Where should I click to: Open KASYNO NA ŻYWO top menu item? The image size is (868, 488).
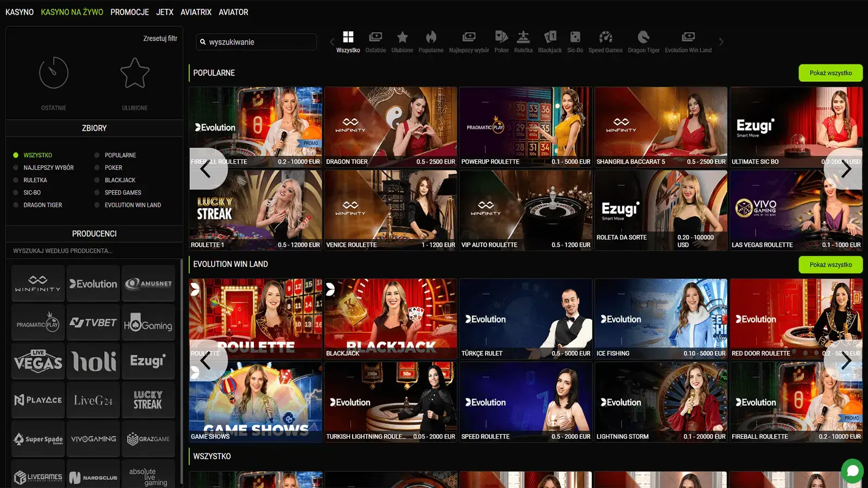pyautogui.click(x=72, y=12)
